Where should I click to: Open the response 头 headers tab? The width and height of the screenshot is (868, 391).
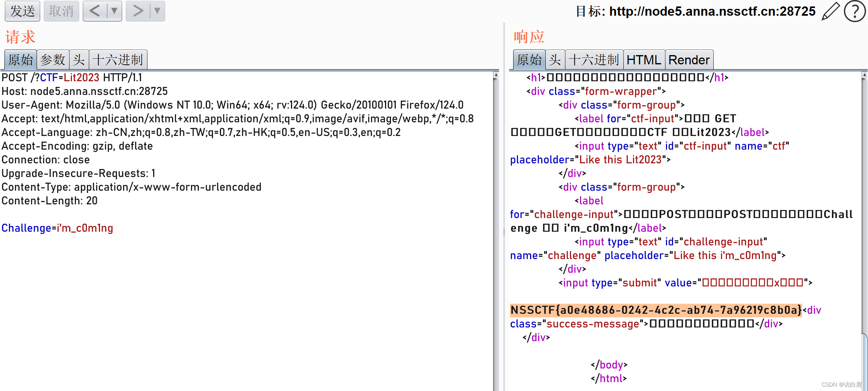click(x=555, y=59)
